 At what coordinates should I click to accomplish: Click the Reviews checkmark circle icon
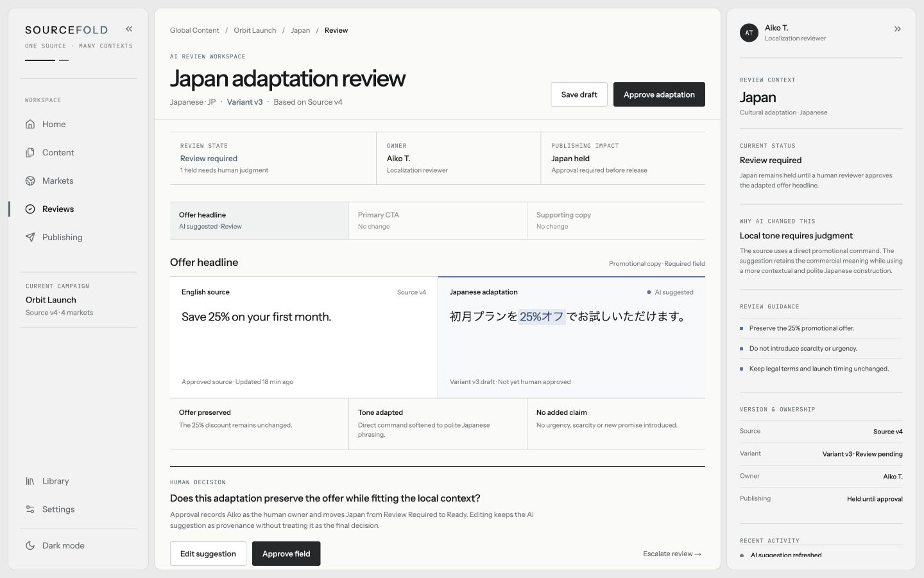pyautogui.click(x=30, y=209)
